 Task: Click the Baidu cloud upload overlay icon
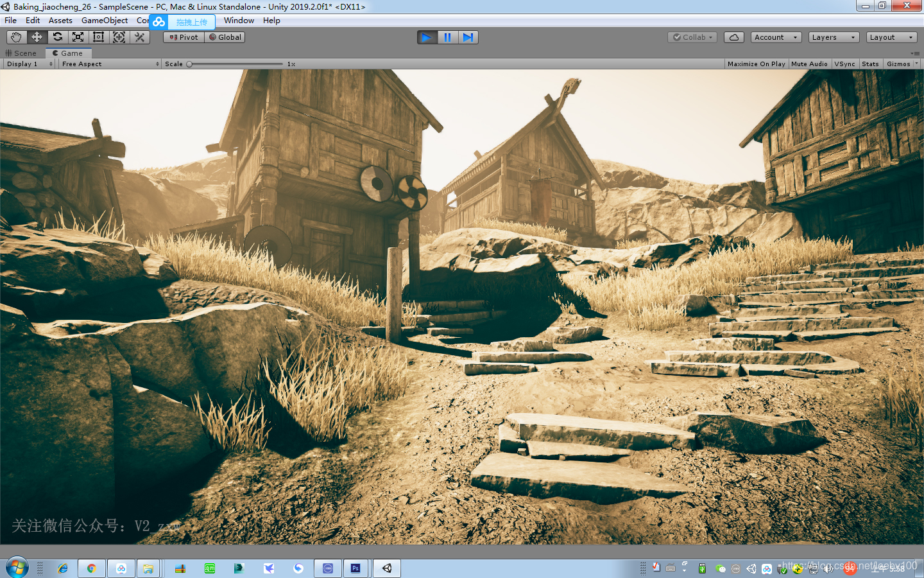click(158, 22)
